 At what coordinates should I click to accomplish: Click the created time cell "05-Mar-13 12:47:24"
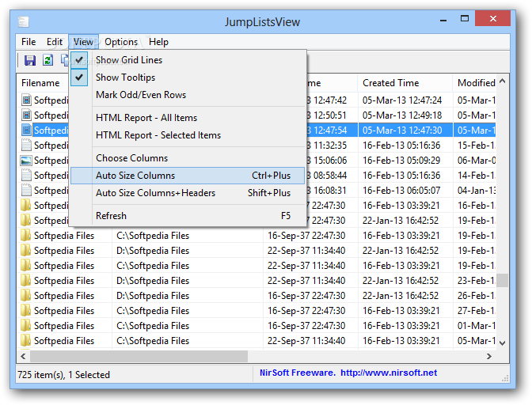402,100
